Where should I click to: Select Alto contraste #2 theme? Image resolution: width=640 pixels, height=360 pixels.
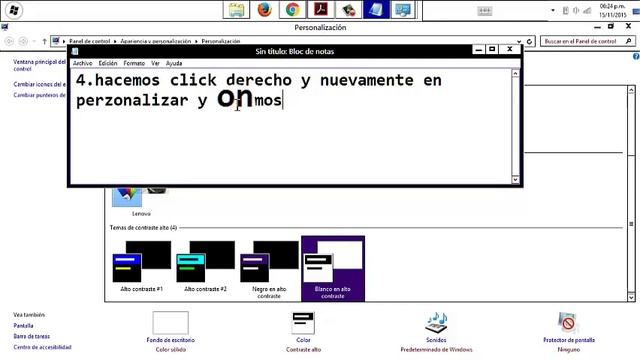[x=205, y=267]
